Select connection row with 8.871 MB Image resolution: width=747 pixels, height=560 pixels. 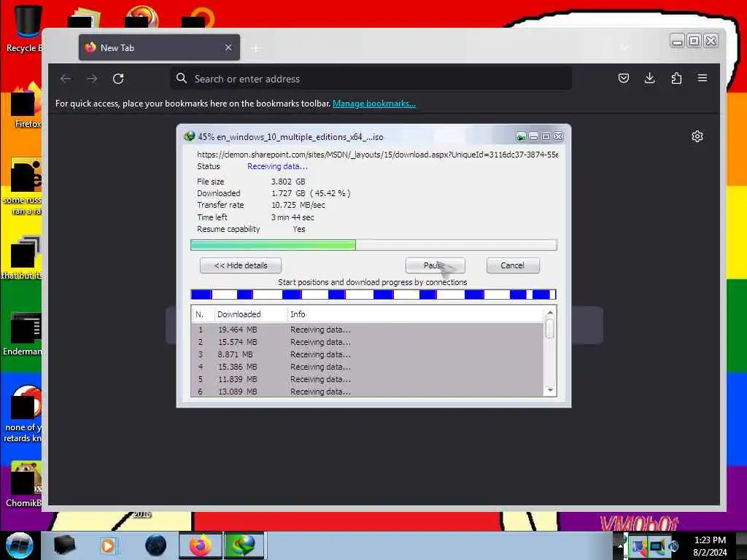(368, 354)
